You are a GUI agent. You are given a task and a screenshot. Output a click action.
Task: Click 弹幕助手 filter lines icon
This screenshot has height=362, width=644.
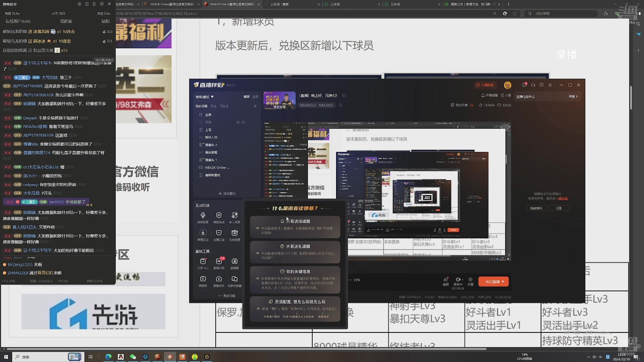coord(79,4)
